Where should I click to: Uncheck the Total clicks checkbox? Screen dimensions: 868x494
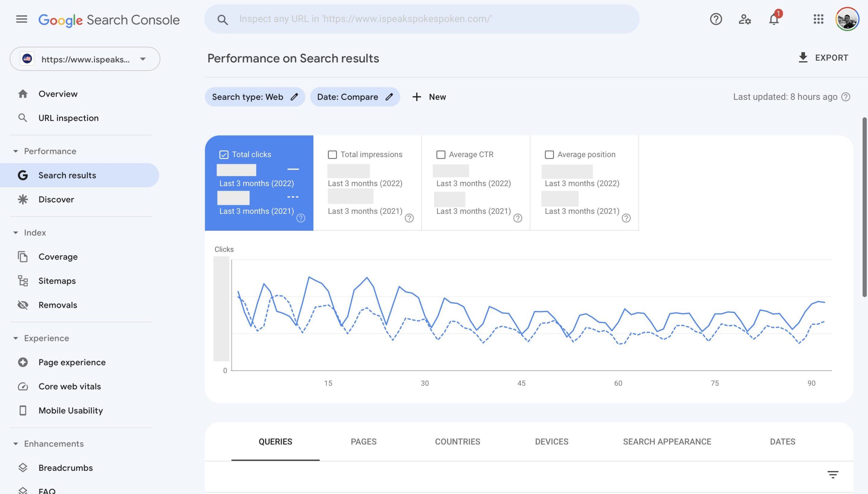click(x=224, y=155)
